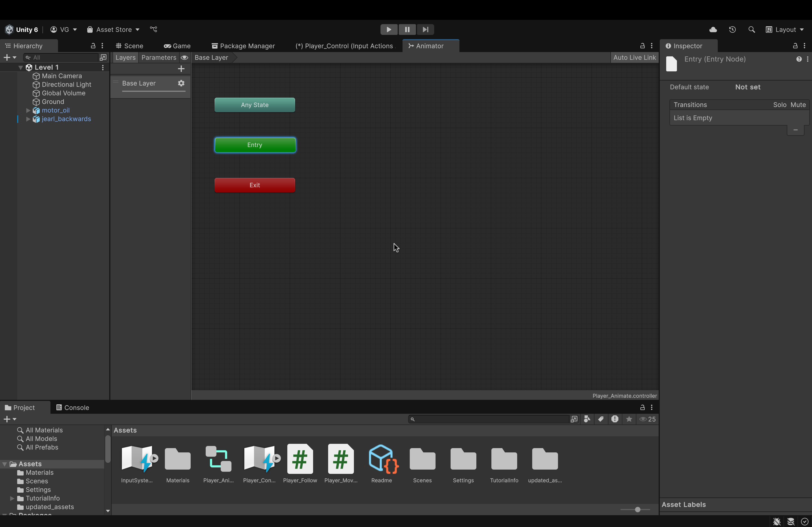Open Hierarchy panel options menu
Image resolution: width=812 pixels, height=527 pixels.
pos(102,46)
